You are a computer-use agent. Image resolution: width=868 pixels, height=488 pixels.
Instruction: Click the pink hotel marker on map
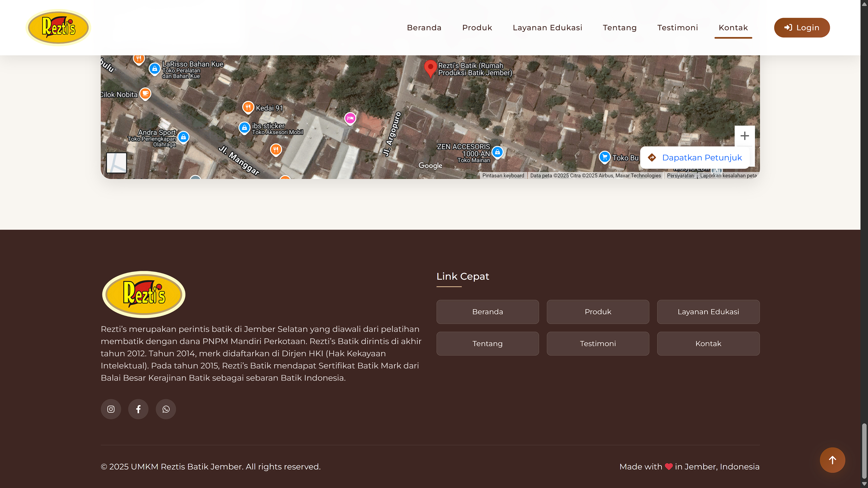pos(350,118)
